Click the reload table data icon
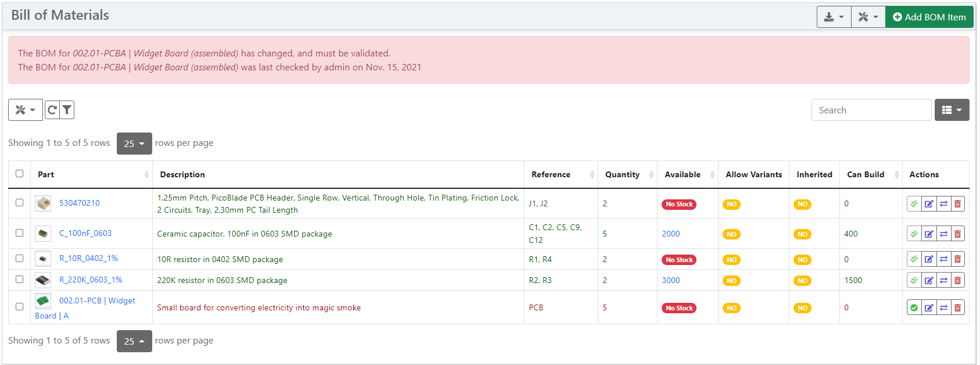The height and width of the screenshot is (365, 980). pyautogui.click(x=52, y=110)
